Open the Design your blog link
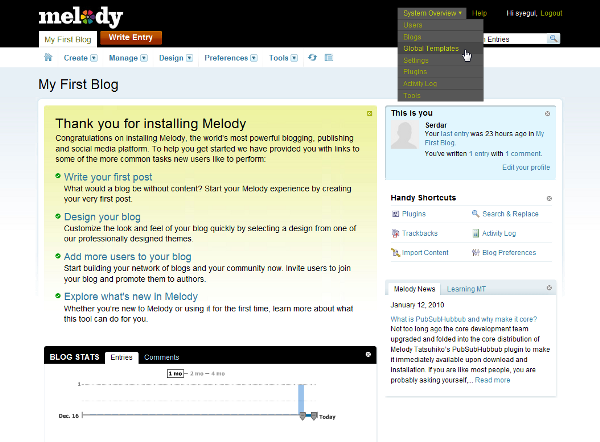Screen dimensions: 600x442 [102, 217]
